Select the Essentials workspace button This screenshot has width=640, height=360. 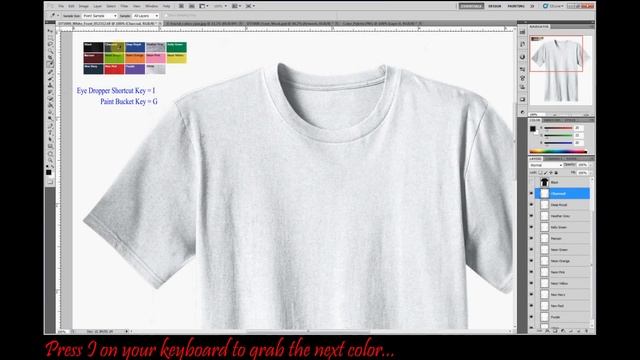pos(471,6)
